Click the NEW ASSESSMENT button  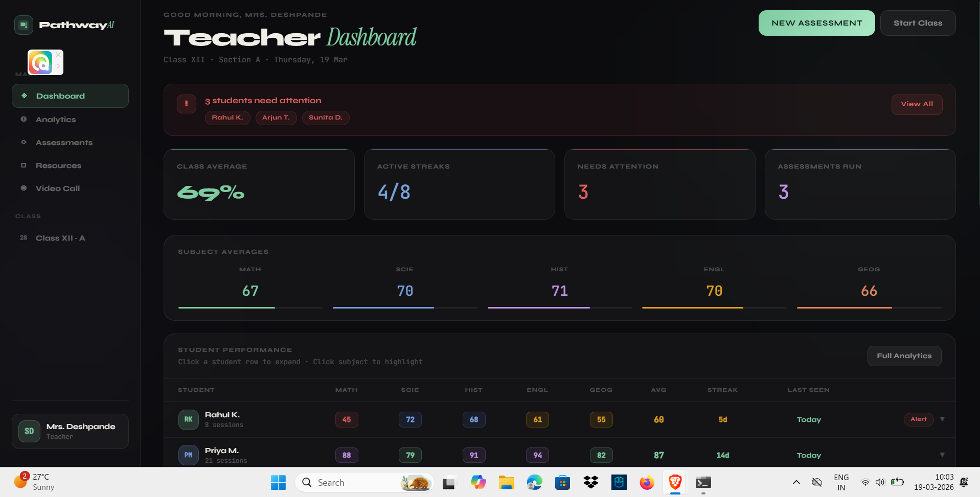[816, 23]
